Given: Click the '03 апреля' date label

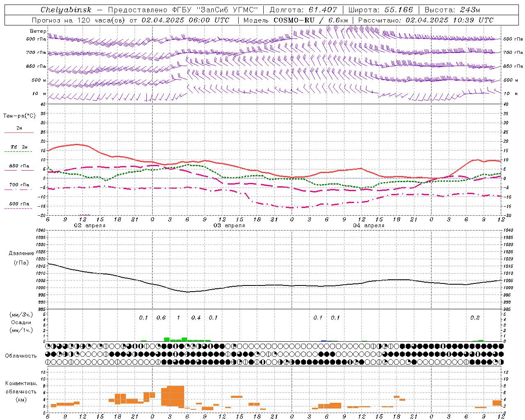Looking at the screenshot, I should pos(229,226).
